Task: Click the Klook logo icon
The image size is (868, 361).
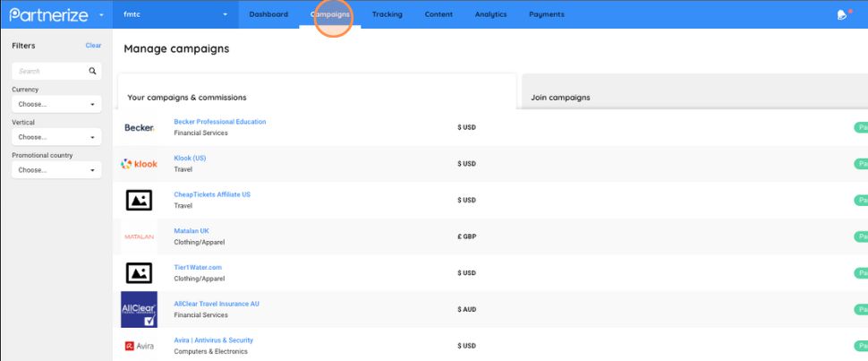Action: [x=139, y=164]
